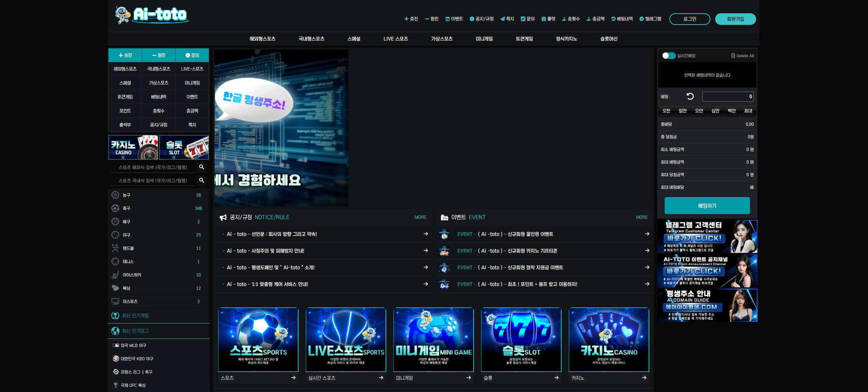Image resolution: width=868 pixels, height=392 pixels.
Task: Click the sidebar 충전 button
Action: [125, 55]
